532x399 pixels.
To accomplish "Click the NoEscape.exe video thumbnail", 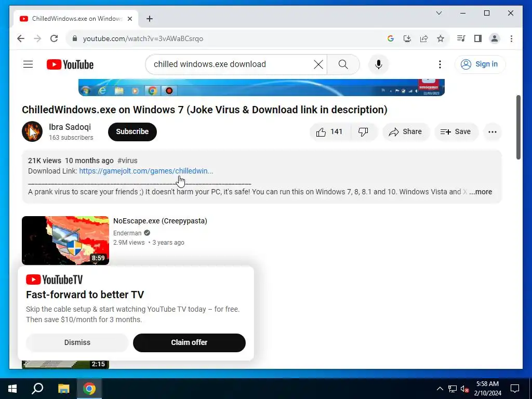I will click(x=65, y=240).
